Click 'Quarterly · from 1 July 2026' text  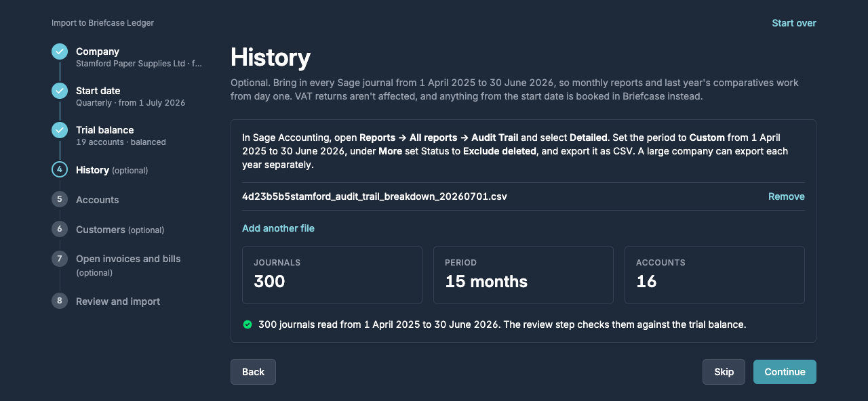(x=130, y=103)
